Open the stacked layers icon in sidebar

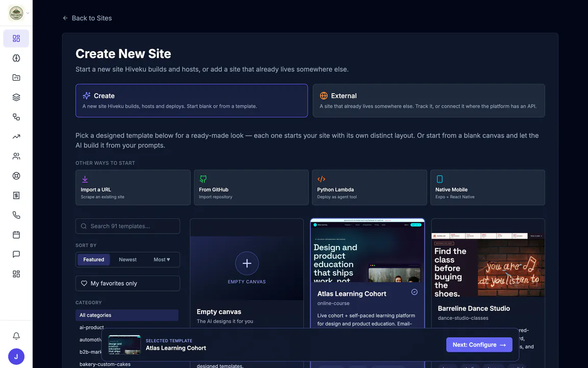coord(16,97)
